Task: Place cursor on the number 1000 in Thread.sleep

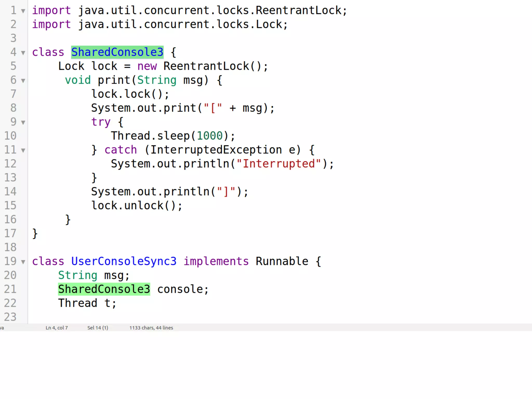Action: click(x=210, y=136)
